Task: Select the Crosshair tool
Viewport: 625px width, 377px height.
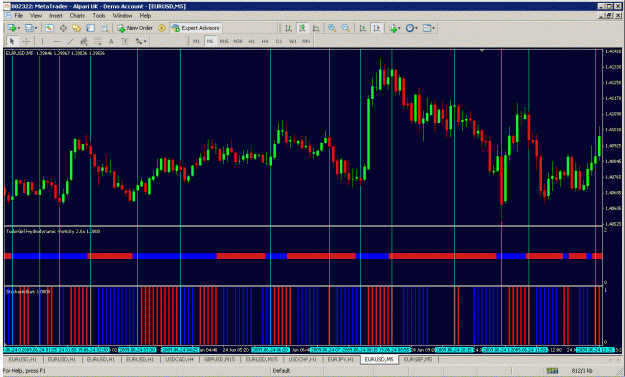Action: click(x=26, y=41)
